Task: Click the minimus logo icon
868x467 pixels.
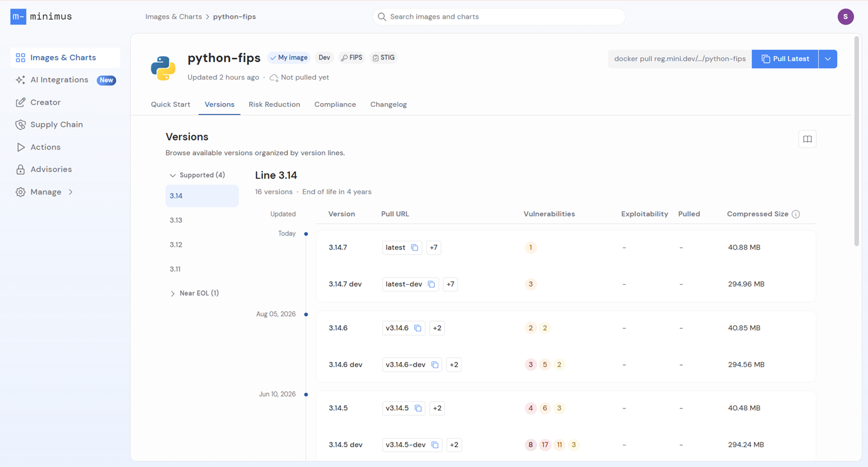Action: coord(18,17)
